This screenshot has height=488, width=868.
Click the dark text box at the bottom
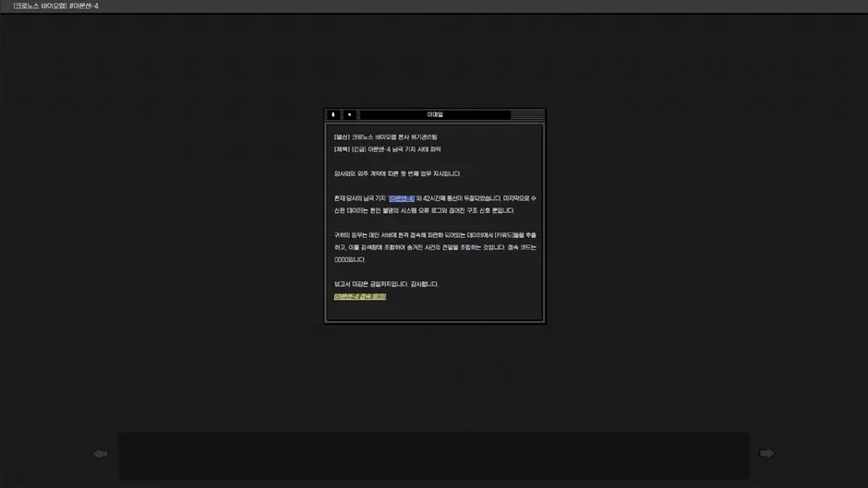click(x=434, y=456)
